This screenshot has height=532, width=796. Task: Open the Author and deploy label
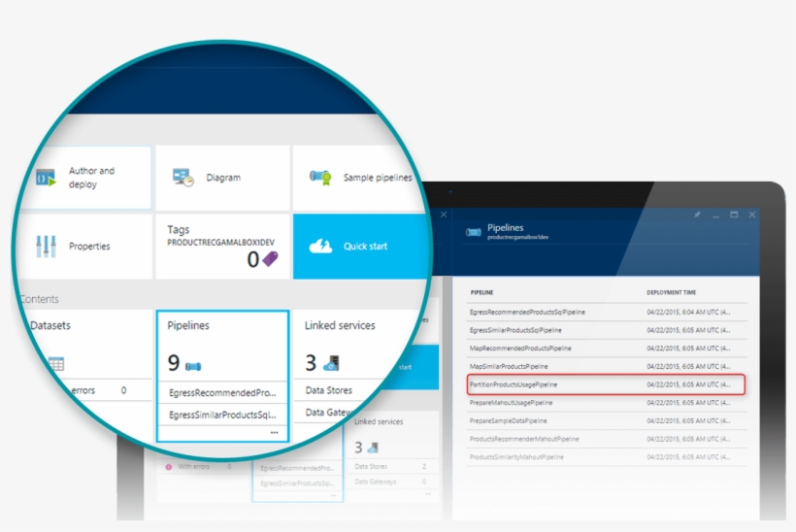click(92, 177)
